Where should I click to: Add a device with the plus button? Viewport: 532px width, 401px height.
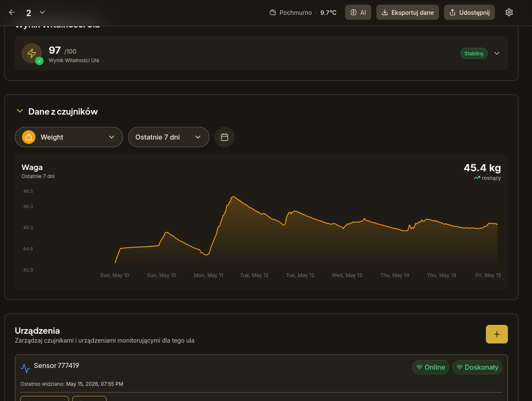pos(497,334)
